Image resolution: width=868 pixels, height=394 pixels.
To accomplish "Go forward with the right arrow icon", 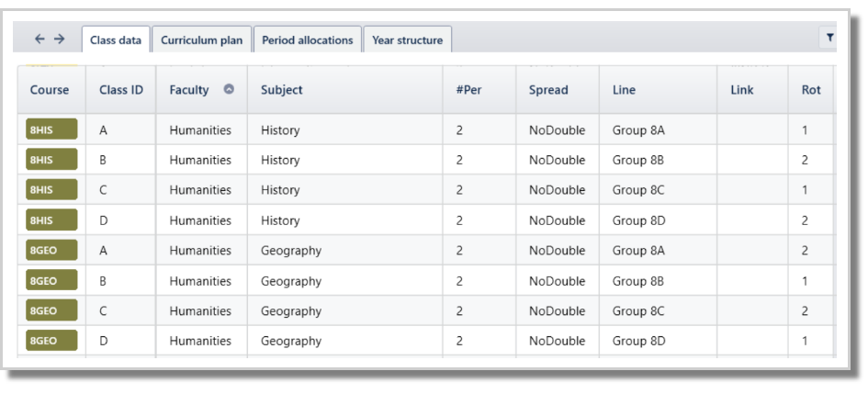I will tap(59, 39).
